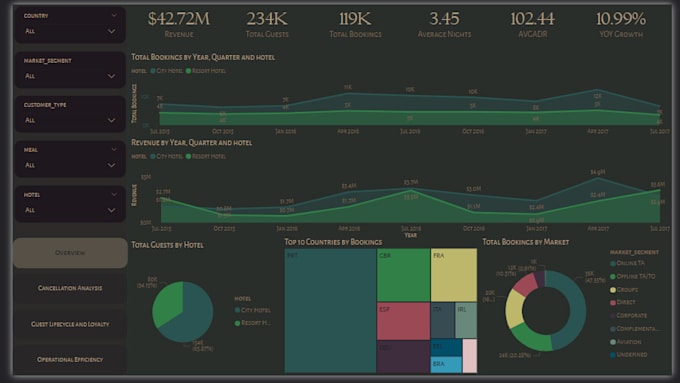680x383 pixels.
Task: Click Total Bookings by Market title
Action: [x=526, y=242]
